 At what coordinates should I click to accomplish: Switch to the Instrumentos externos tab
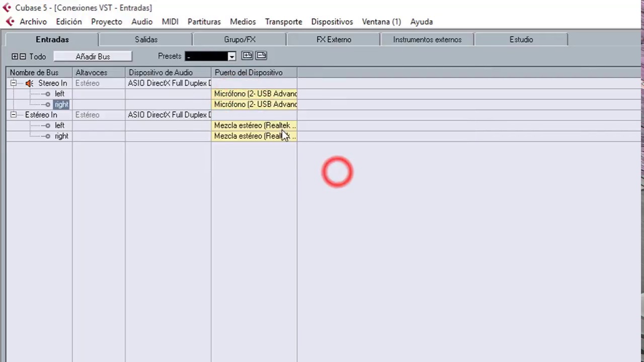tap(427, 39)
